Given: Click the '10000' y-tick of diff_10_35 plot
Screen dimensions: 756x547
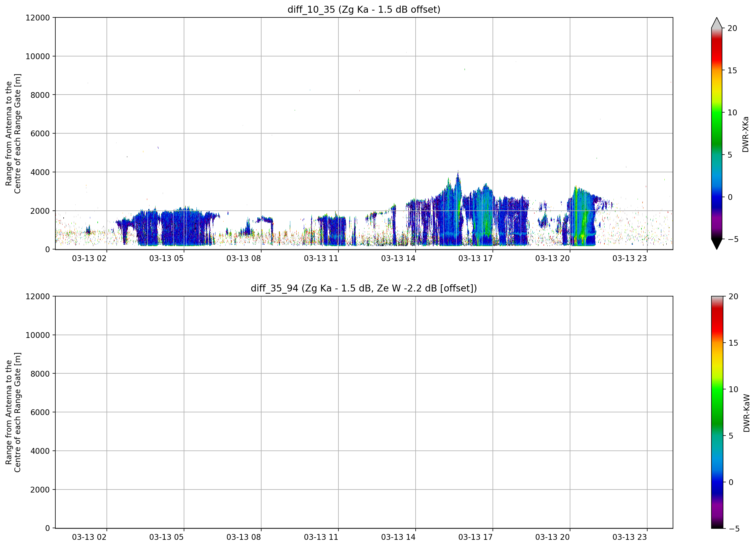Looking at the screenshot, I should [38, 56].
